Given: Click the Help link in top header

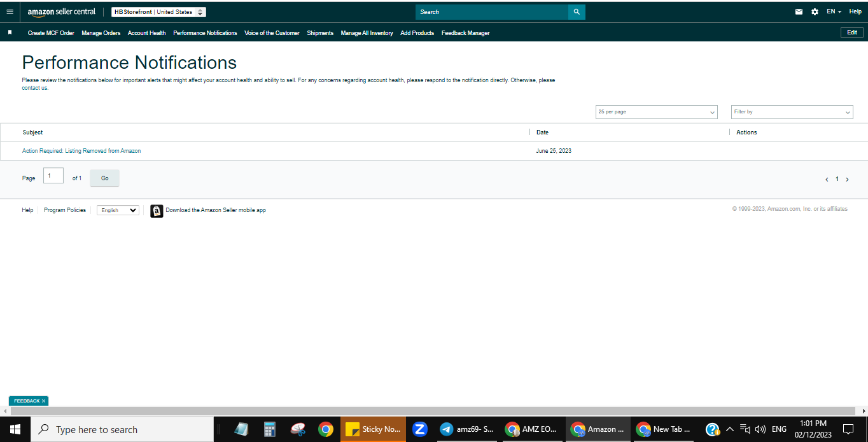Looking at the screenshot, I should pyautogui.click(x=855, y=11).
